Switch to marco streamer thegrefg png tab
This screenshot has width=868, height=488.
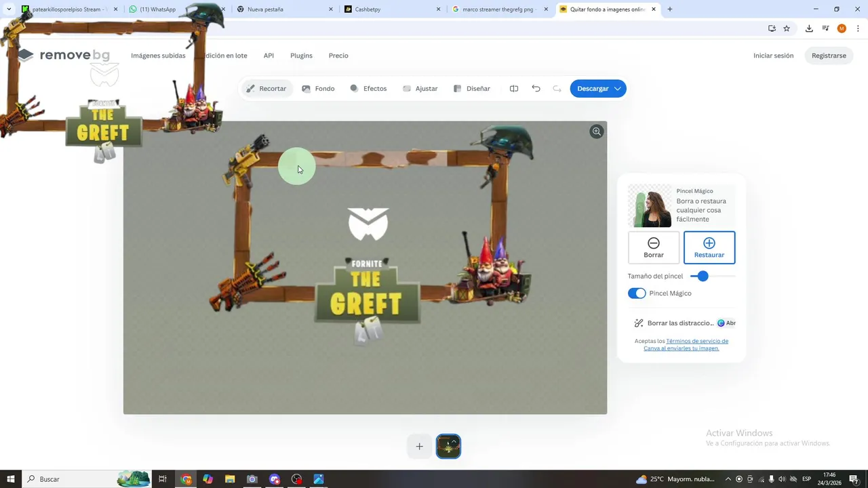pyautogui.click(x=500, y=9)
